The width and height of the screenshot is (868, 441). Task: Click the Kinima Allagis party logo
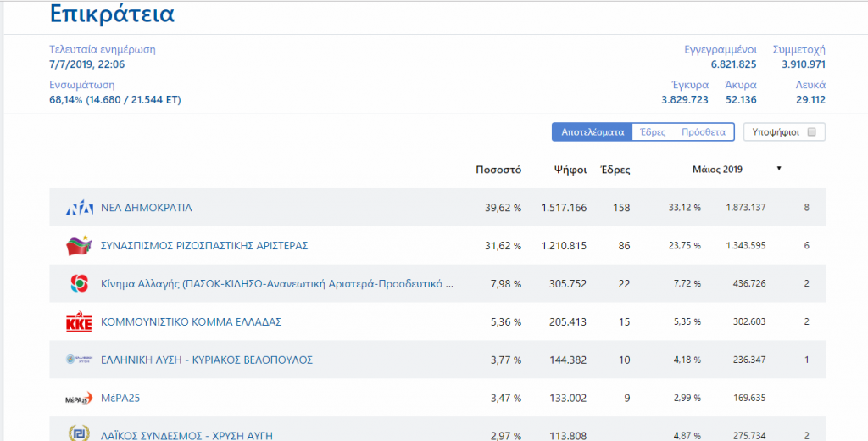tap(79, 284)
